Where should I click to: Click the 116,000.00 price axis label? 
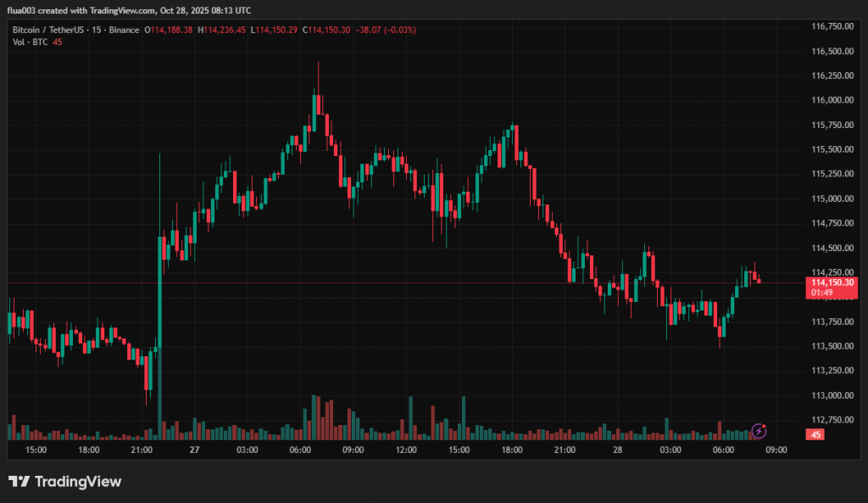[832, 100]
